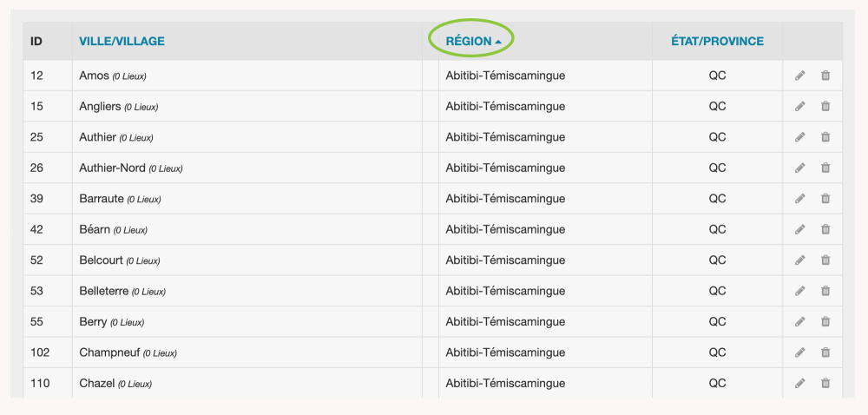Click trash icon for Authier-Nord row
The width and height of the screenshot is (868, 415).
[825, 168]
